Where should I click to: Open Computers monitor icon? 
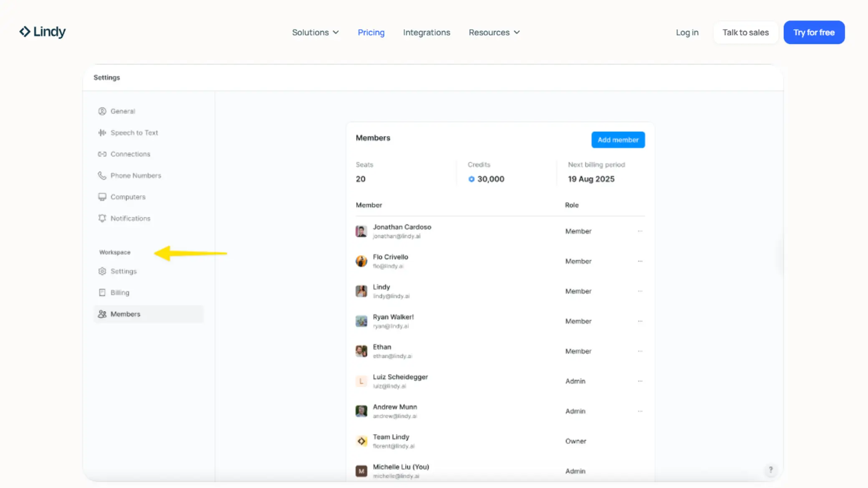(102, 197)
